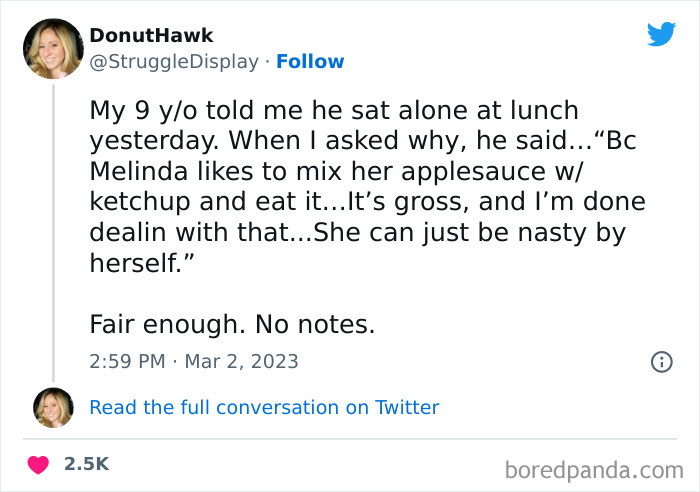
Task: Like the tweet with the heart icon
Action: [39, 464]
